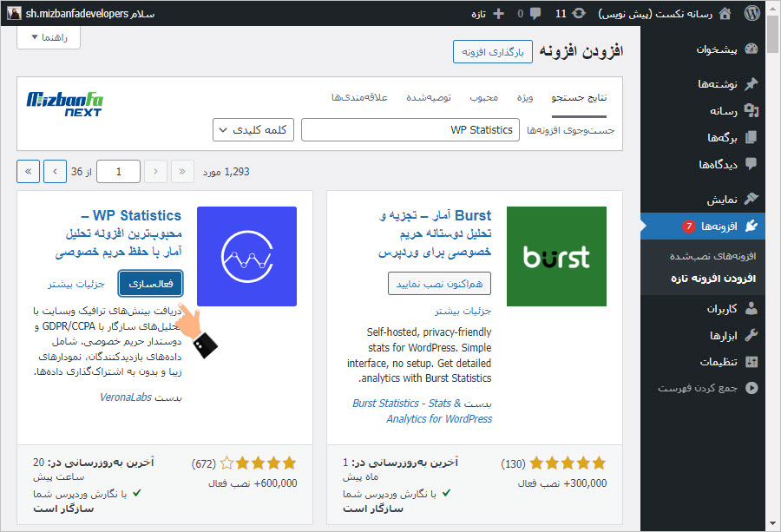Open Dashboard (پیشخوان) icon
Screen dimensions: 781x532
[x=751, y=49]
